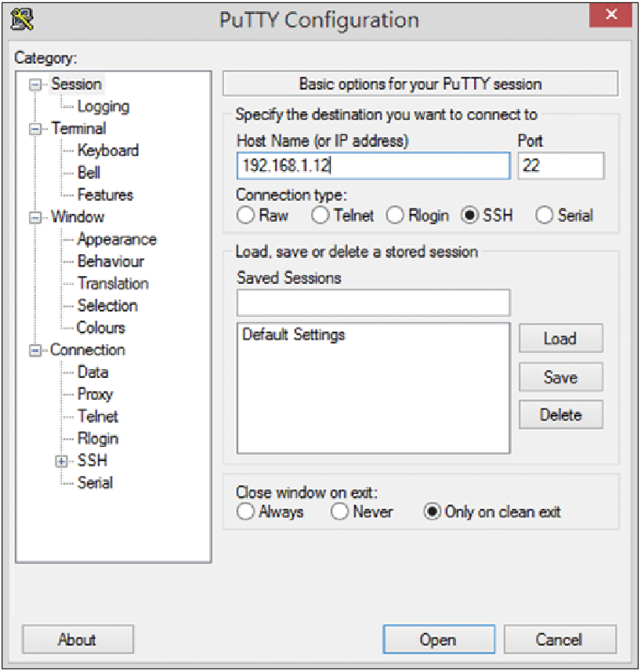Image resolution: width=641 pixels, height=672 pixels.
Task: Select Raw connection type
Action: tap(245, 215)
